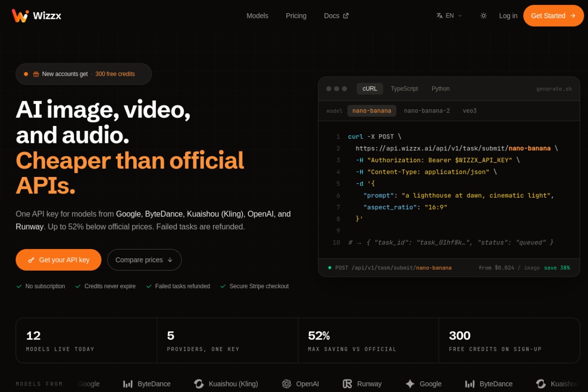Switch to the TypeScript code tab
The height and width of the screenshot is (392, 588).
(404, 89)
